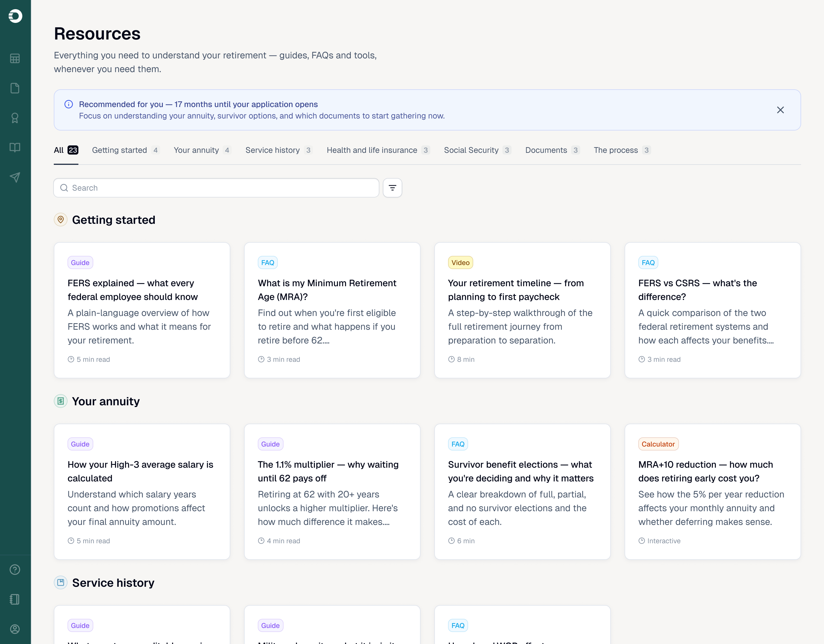Switch to the Documents tab
824x644 pixels.
(553, 150)
